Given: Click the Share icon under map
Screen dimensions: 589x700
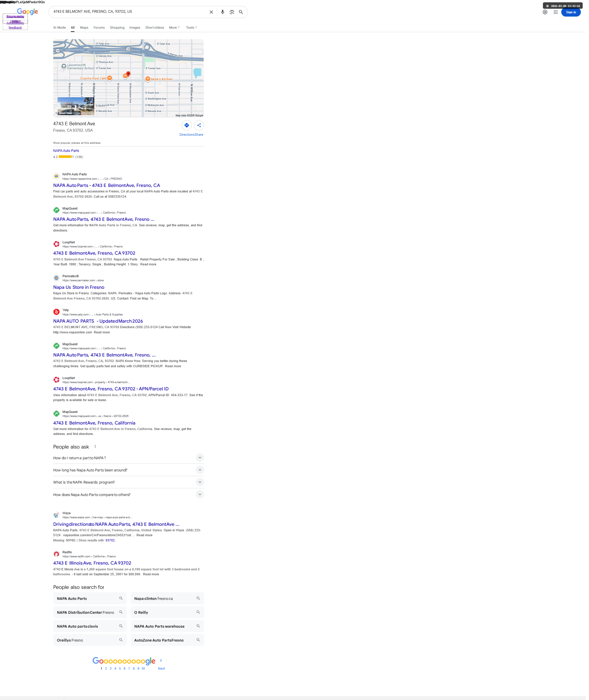Looking at the screenshot, I should (x=199, y=125).
